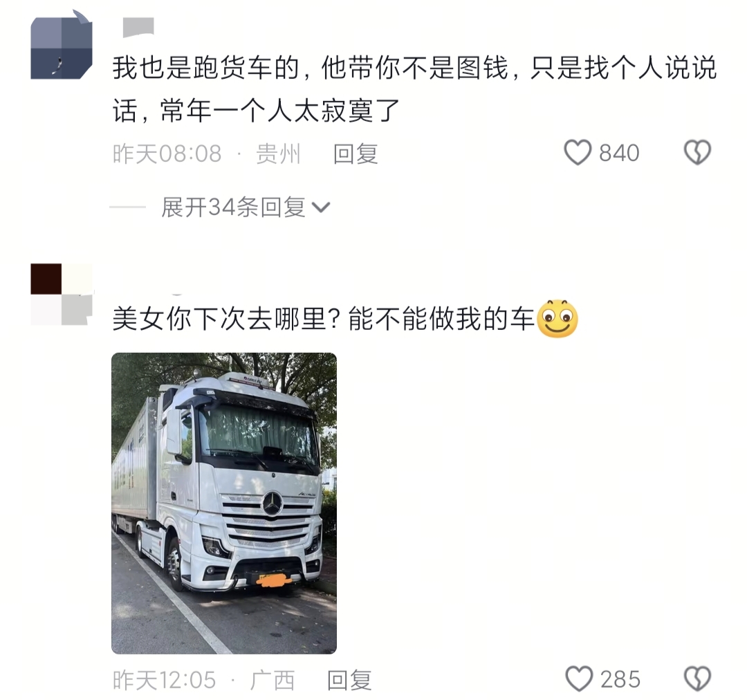This screenshot has height=700, width=747.
Task: Tap the smiling emoji in the second comment
Action: point(557,319)
